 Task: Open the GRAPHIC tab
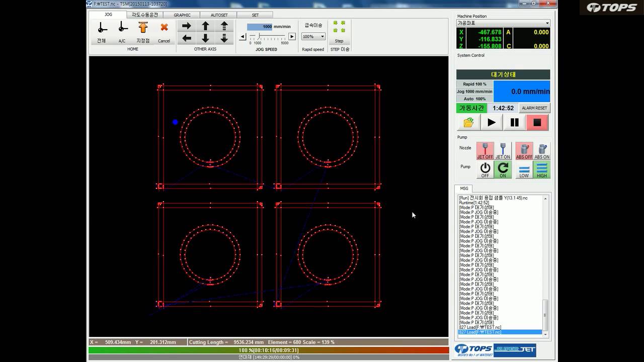tap(182, 15)
